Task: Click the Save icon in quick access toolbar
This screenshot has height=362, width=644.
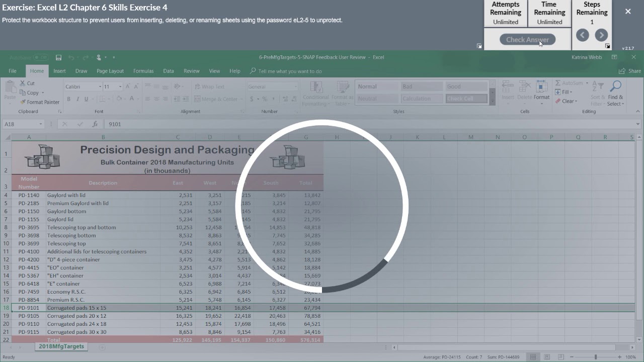Action: point(59,57)
